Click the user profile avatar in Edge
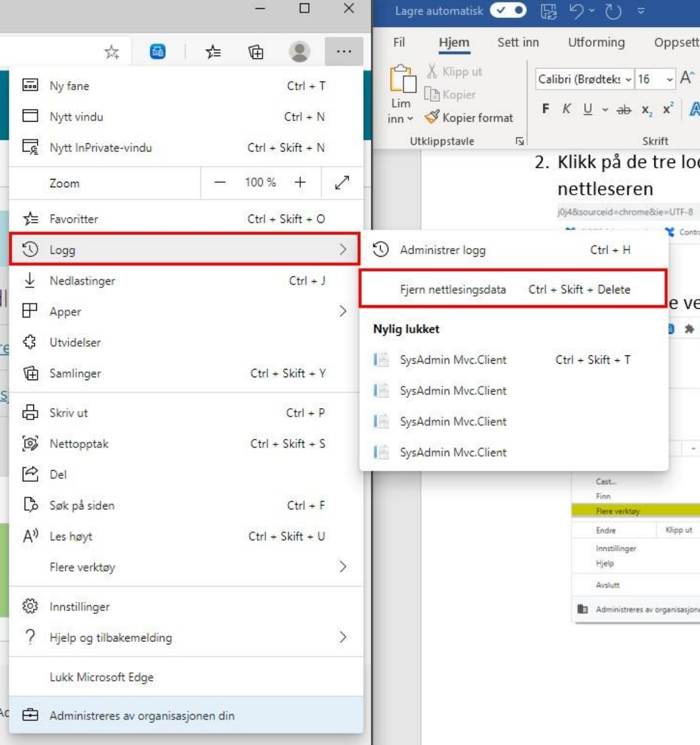Screen dimensions: 700x745 (299, 52)
